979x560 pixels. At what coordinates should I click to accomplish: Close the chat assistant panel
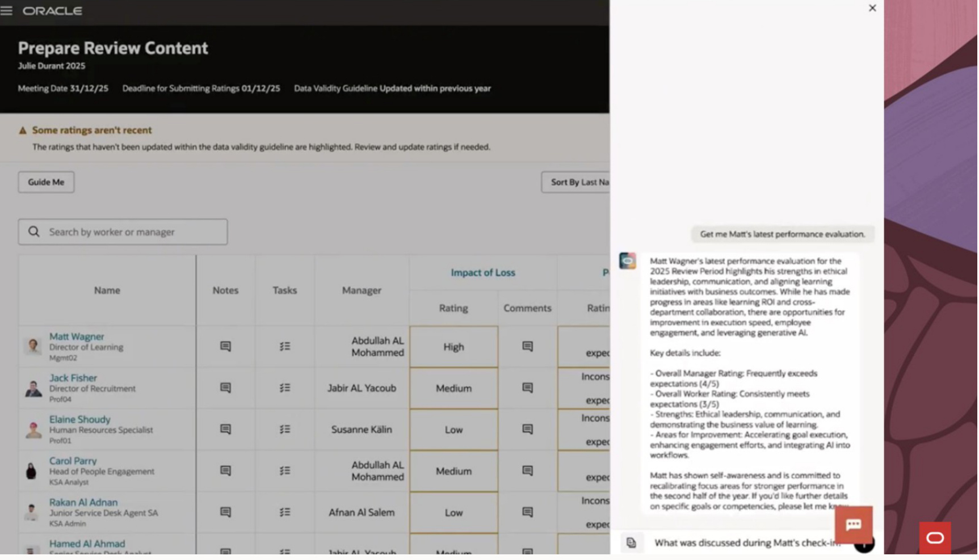[872, 8]
